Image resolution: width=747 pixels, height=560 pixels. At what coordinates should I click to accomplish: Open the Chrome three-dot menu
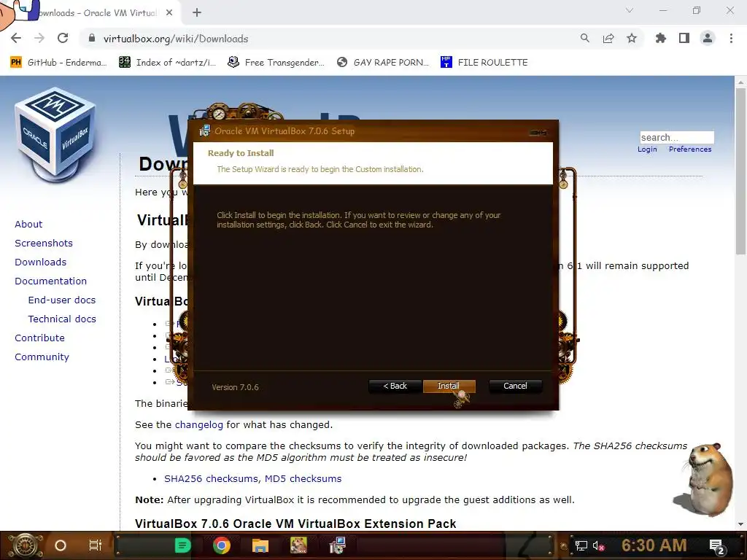(x=731, y=39)
